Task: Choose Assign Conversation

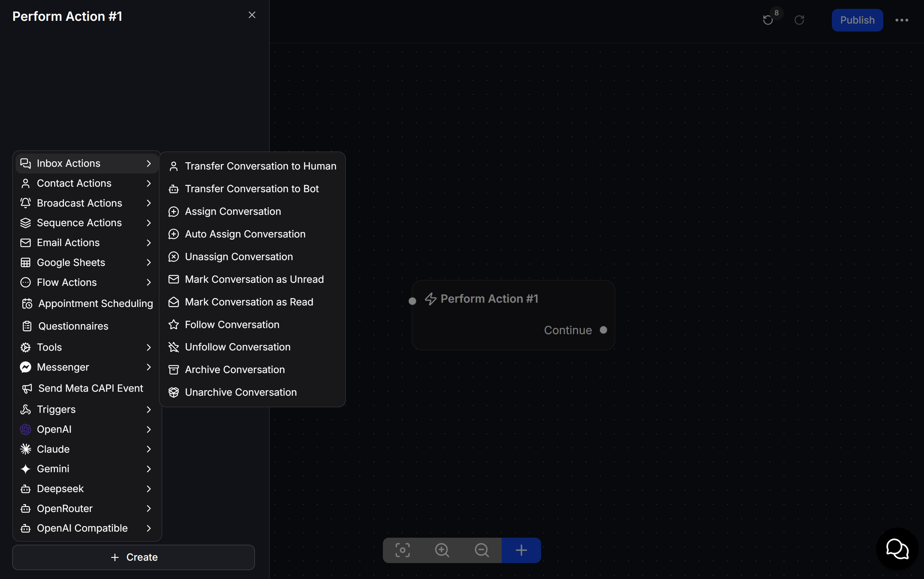Action: click(x=253, y=211)
